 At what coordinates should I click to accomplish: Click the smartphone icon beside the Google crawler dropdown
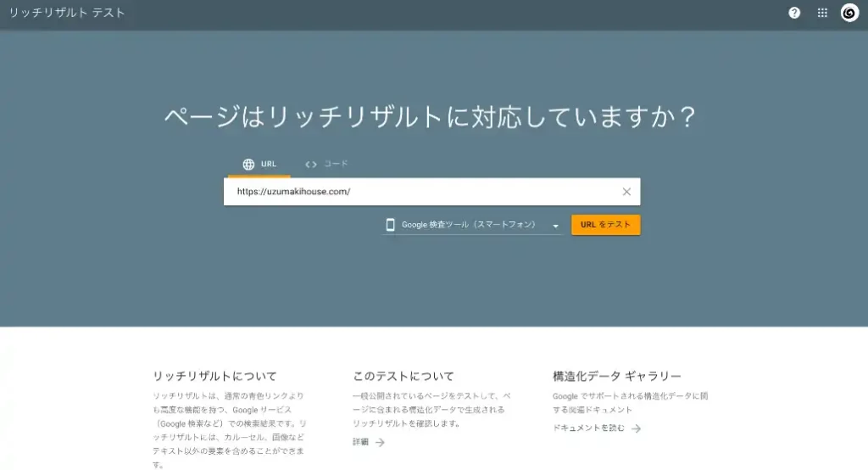tap(390, 225)
